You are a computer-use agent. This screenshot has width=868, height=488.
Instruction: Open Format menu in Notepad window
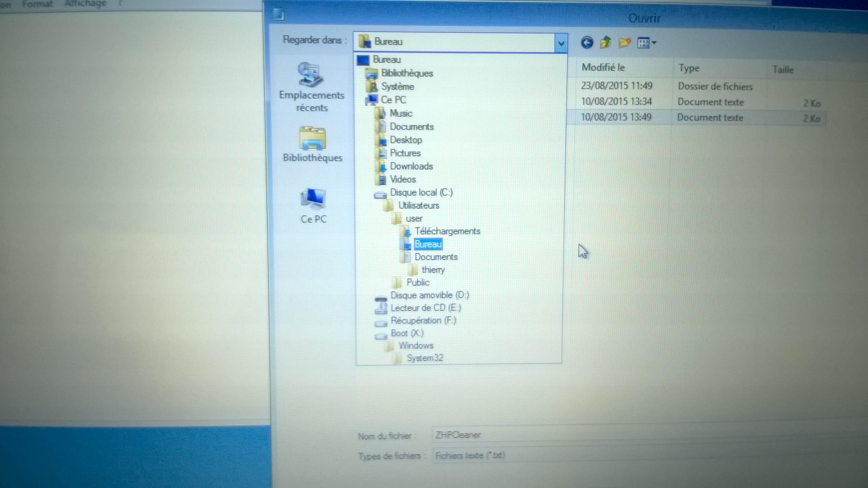click(x=38, y=4)
